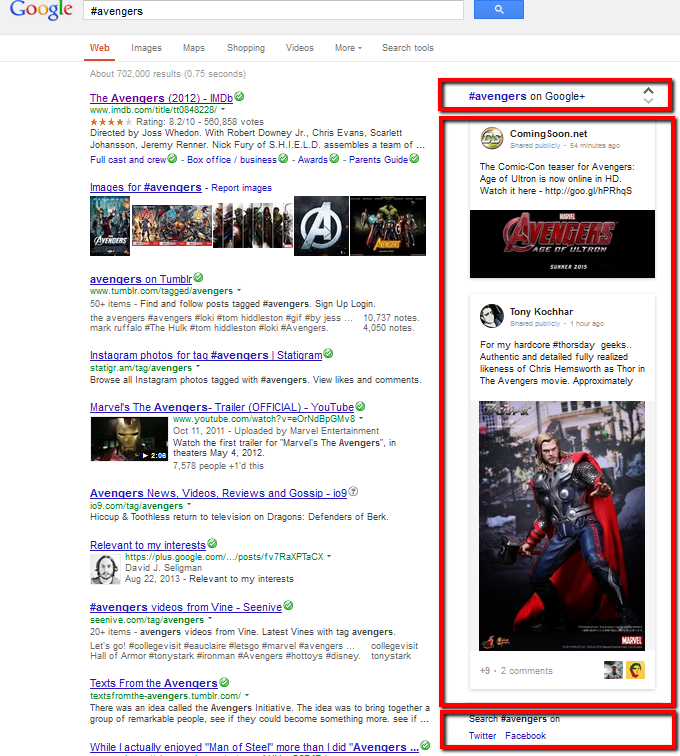Open the More search menu

pyautogui.click(x=348, y=48)
